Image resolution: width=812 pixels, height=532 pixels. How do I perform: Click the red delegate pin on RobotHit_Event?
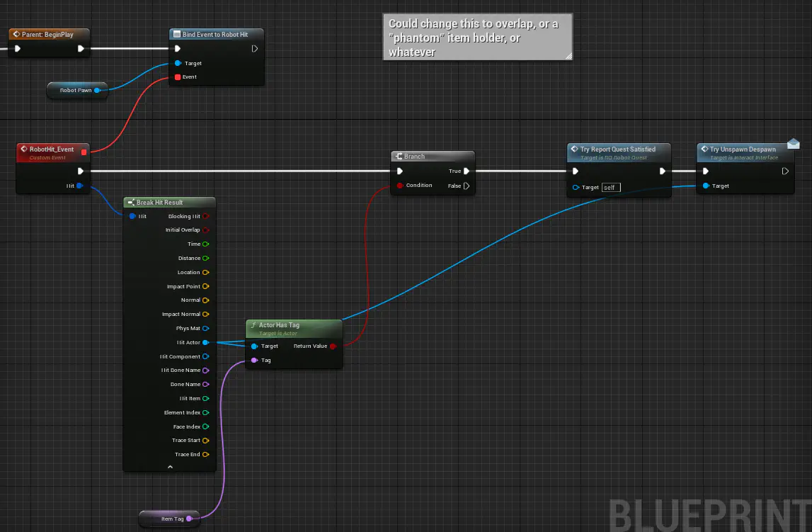(84, 151)
